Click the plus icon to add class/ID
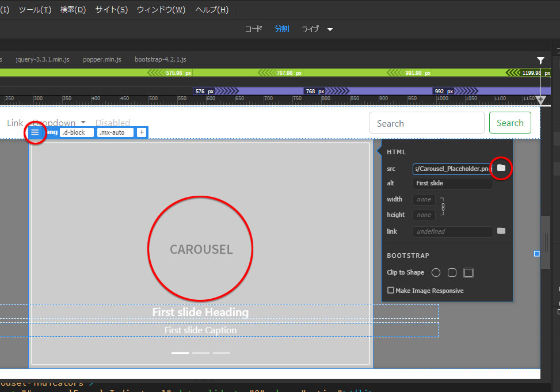560x392 pixels. pos(142,132)
